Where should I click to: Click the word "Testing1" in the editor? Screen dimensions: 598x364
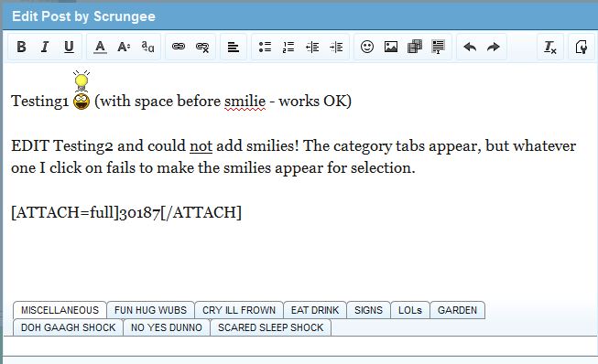(40, 102)
